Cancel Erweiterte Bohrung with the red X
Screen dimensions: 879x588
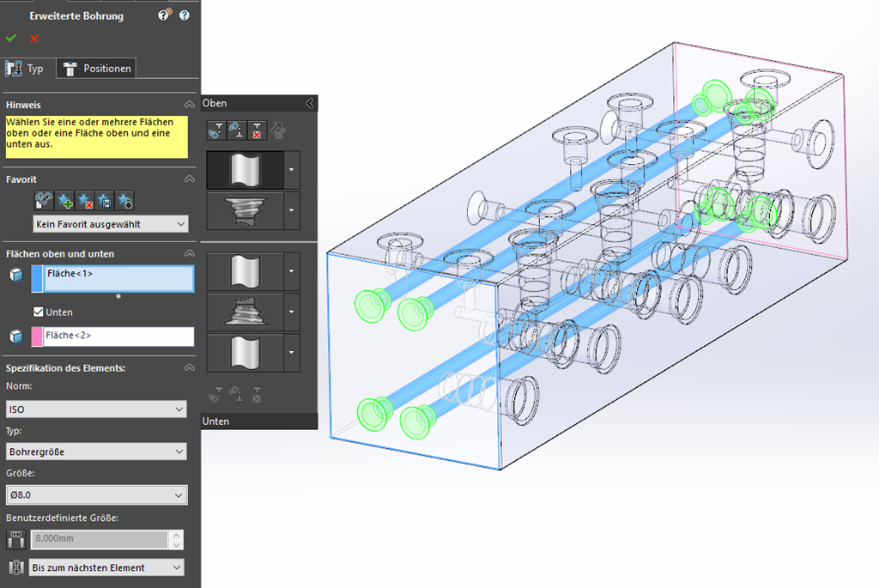34,38
